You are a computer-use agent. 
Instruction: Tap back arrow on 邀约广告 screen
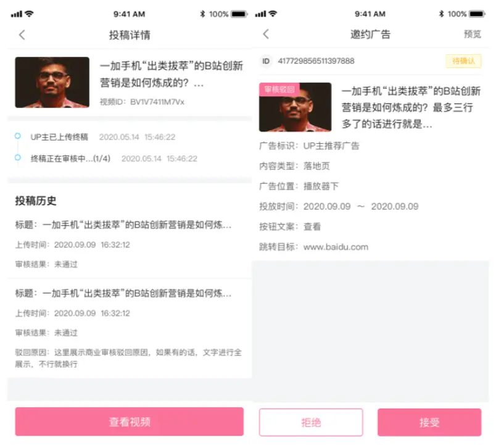pos(266,34)
